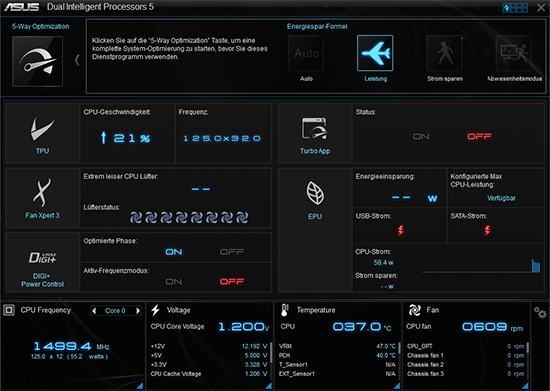Open the EPU leaf module
550x391 pixels.
click(x=315, y=230)
